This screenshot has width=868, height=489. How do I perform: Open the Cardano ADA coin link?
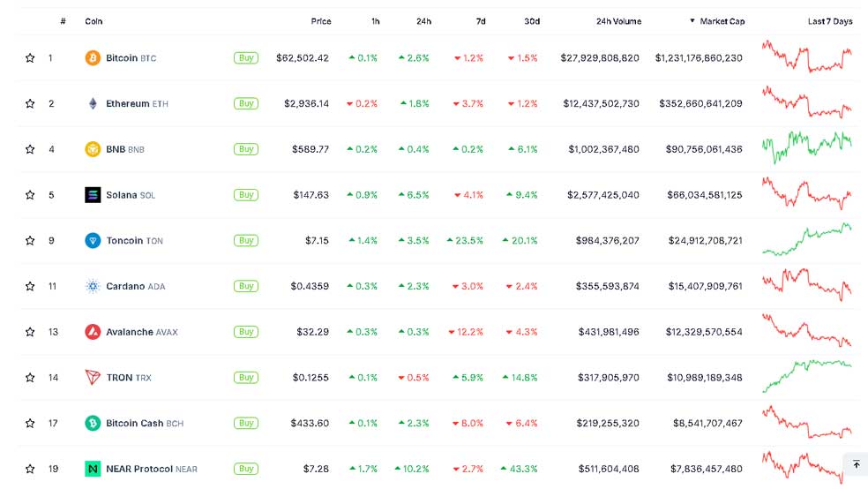coord(136,286)
